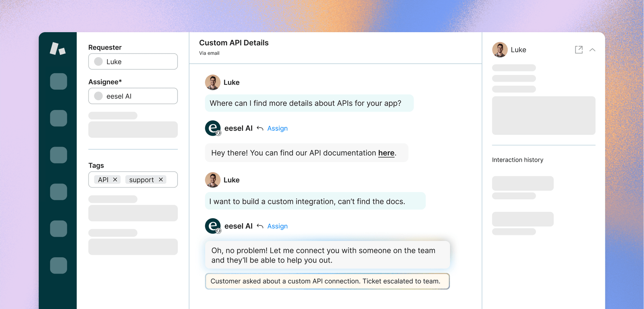The image size is (644, 309).
Task: Click the second eesel AI avatar icon
Action: 213,226
